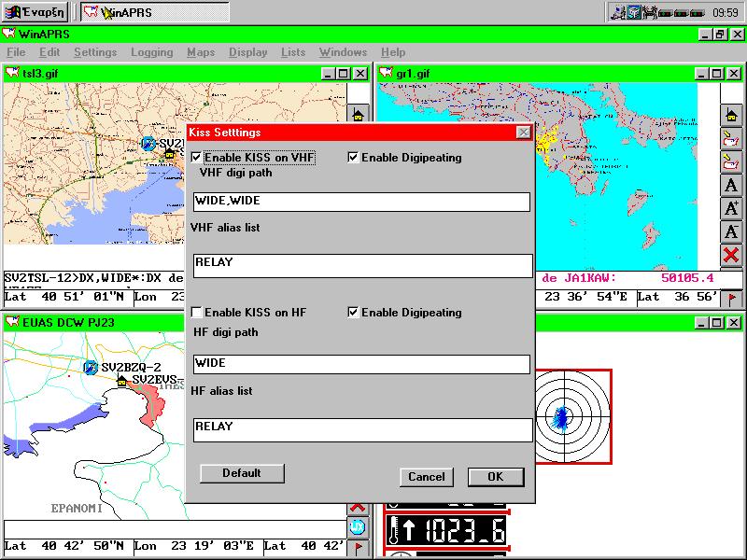Click 'Lon 23 19' 03"E' in EUAS window
This screenshot has height=560, width=747.
(193, 546)
